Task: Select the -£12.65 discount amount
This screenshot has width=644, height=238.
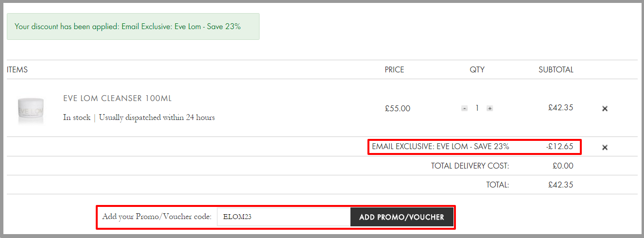Action: tap(559, 146)
